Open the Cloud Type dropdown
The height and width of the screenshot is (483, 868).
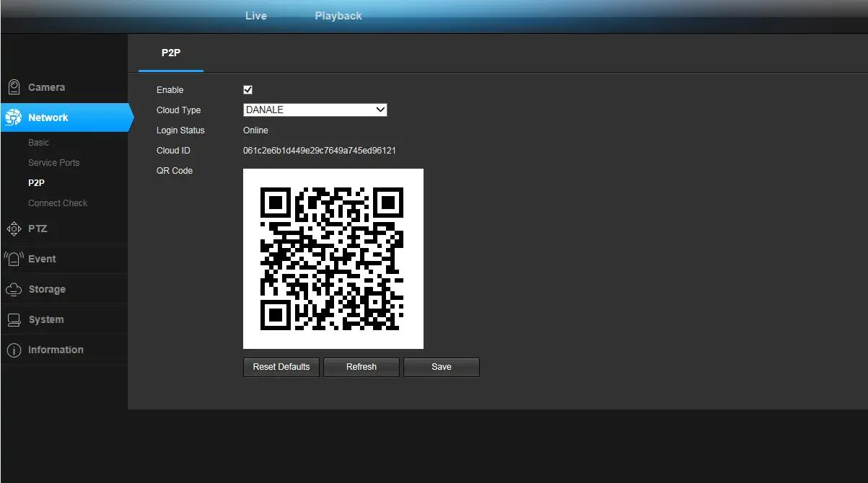[x=315, y=110]
